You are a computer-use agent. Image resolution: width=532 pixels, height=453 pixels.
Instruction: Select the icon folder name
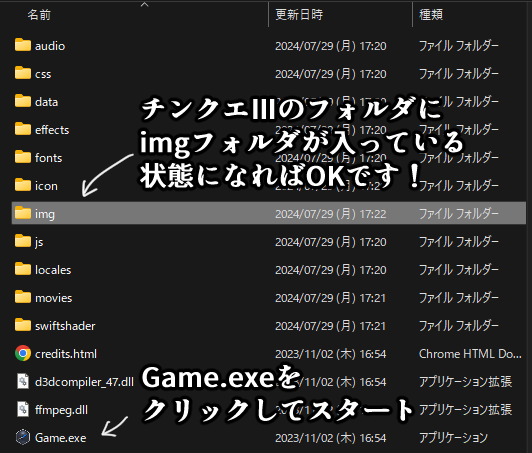(46, 186)
